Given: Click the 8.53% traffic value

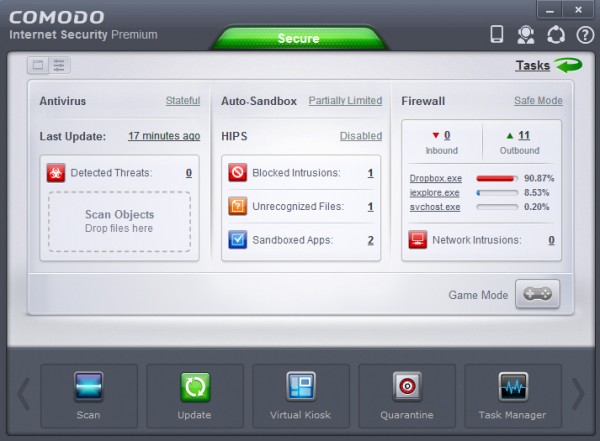Looking at the screenshot, I should 536,192.
